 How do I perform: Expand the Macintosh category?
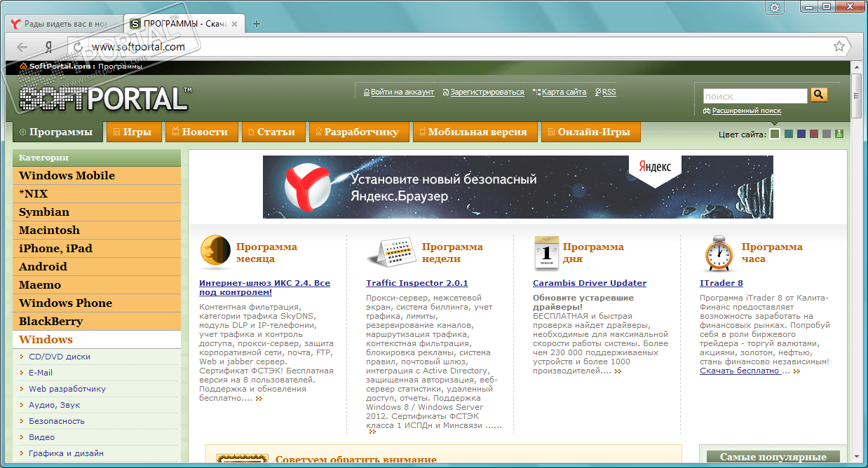pos(97,230)
